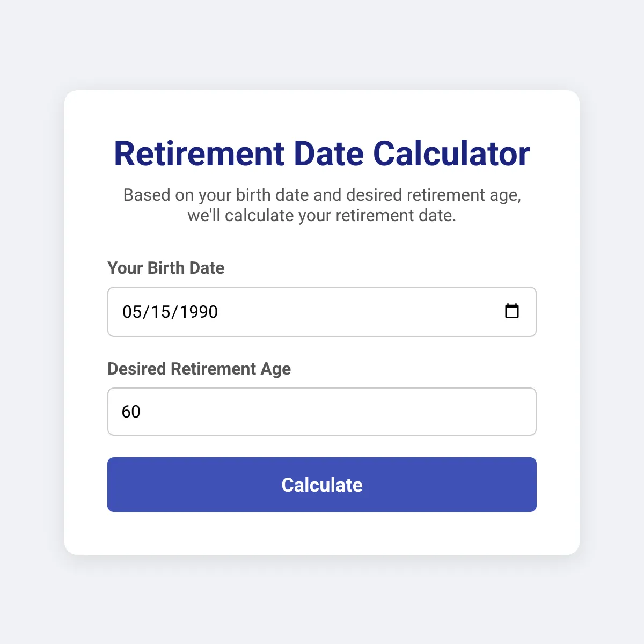Click the "Your Birth Date" label
Screen dimensions: 644x644
[x=166, y=268]
